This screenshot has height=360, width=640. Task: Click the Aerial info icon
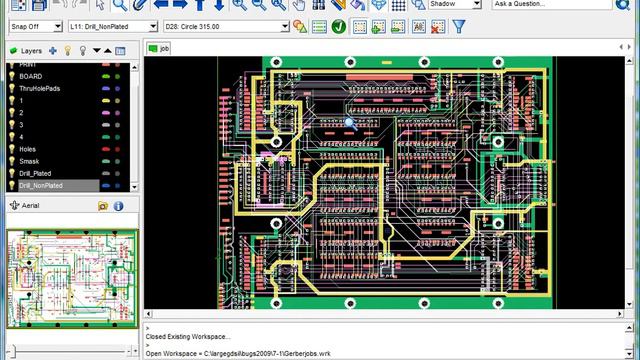coord(118,206)
